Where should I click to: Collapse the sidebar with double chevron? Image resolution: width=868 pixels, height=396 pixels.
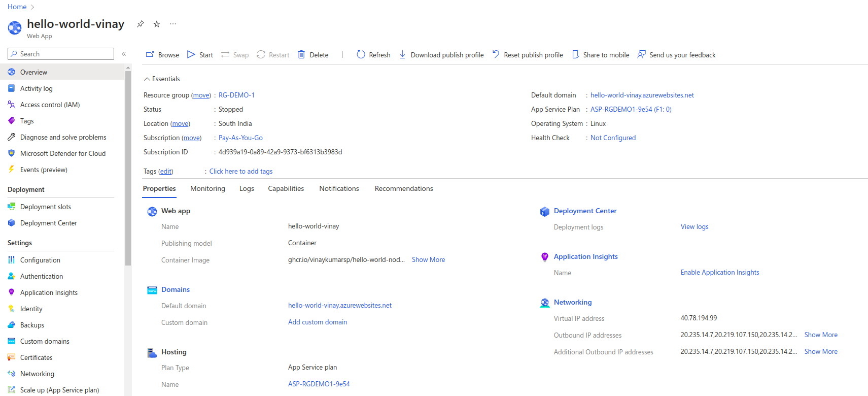[x=124, y=54]
